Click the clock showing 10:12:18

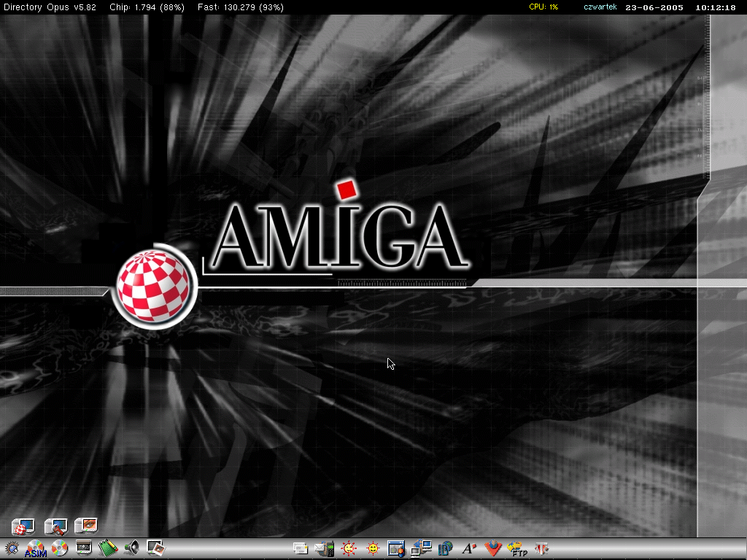click(x=716, y=7)
